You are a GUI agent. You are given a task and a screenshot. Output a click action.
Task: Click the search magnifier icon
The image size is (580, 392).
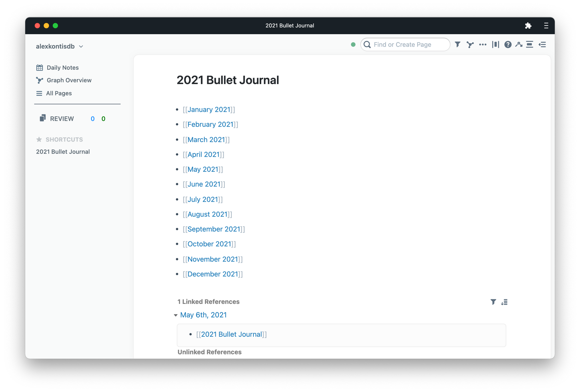tap(367, 45)
